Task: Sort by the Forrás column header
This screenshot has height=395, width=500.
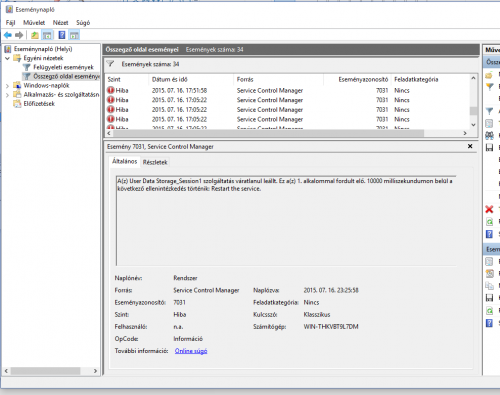Action: click(x=278, y=79)
